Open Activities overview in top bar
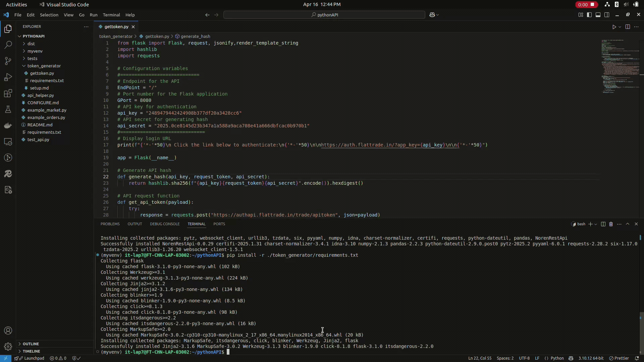The height and width of the screenshot is (362, 644). 16,4
